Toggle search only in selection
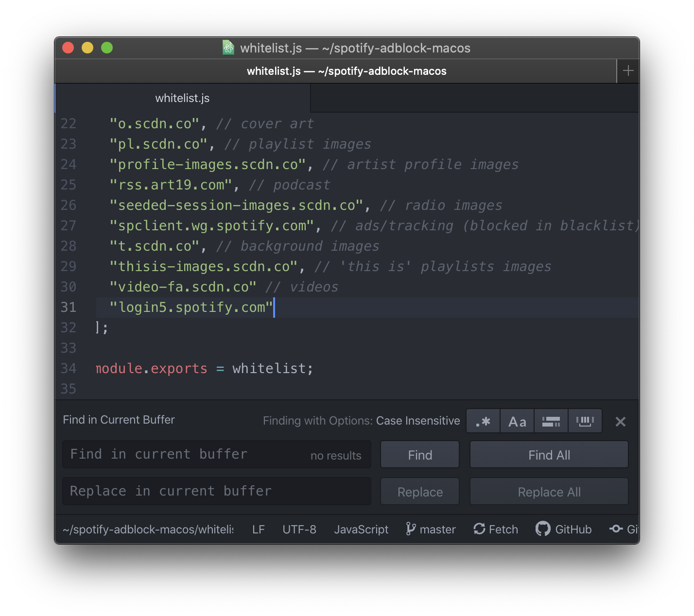Image resolution: width=694 pixels, height=616 pixels. point(551,421)
